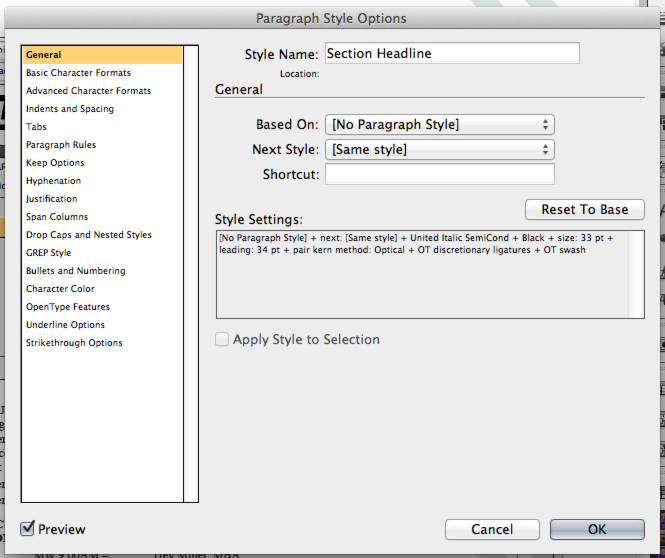Open Strikethrough Options settings
The height and width of the screenshot is (558, 665).
click(x=102, y=343)
